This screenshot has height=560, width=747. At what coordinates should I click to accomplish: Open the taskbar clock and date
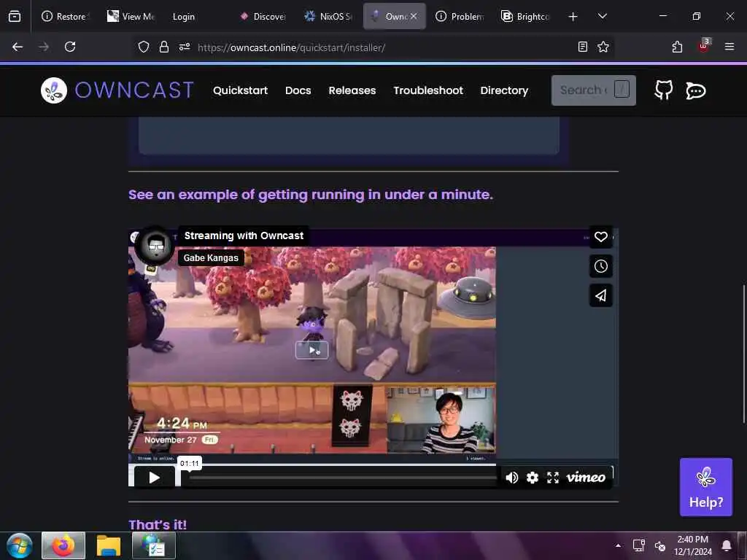coord(693,545)
